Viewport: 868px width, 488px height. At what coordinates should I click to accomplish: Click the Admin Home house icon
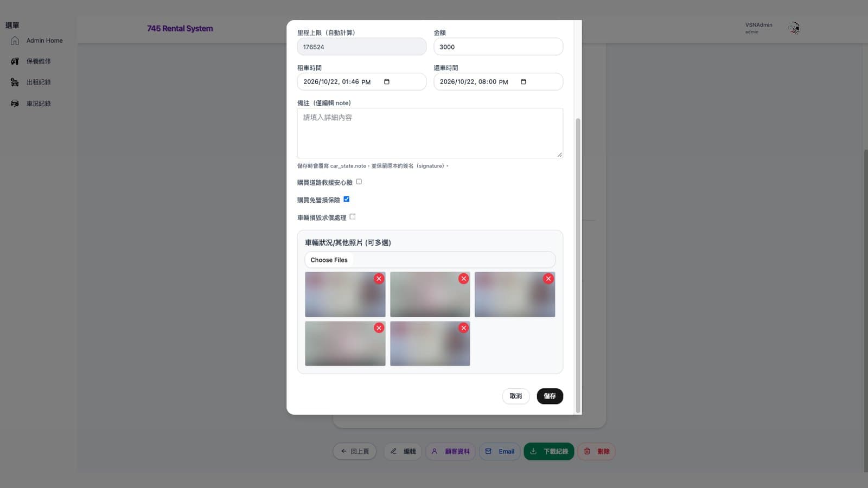pyautogui.click(x=15, y=41)
